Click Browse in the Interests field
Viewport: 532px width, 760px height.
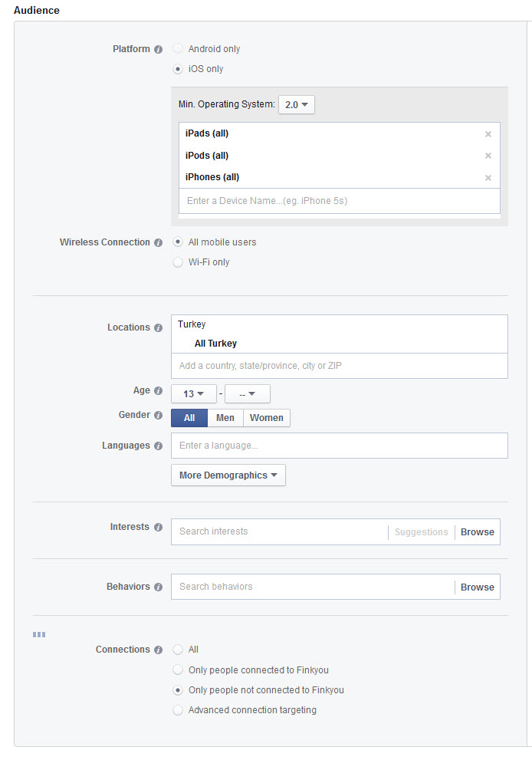[477, 532]
